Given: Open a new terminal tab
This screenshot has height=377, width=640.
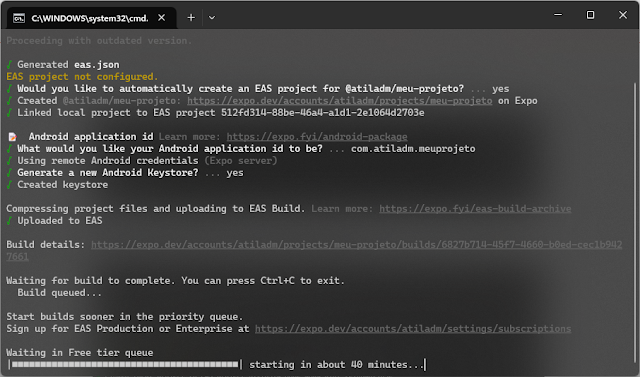Looking at the screenshot, I should pyautogui.click(x=191, y=18).
